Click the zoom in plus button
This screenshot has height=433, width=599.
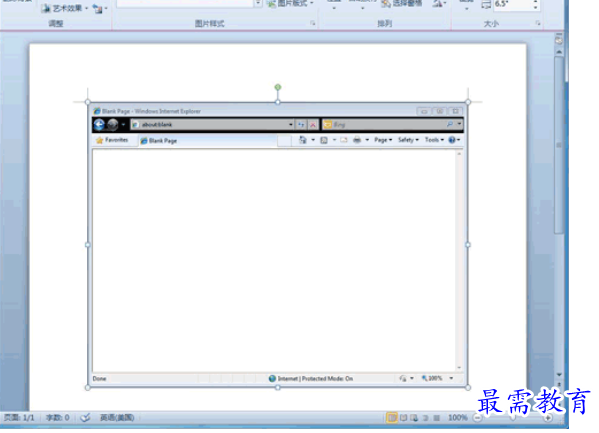coord(548,418)
